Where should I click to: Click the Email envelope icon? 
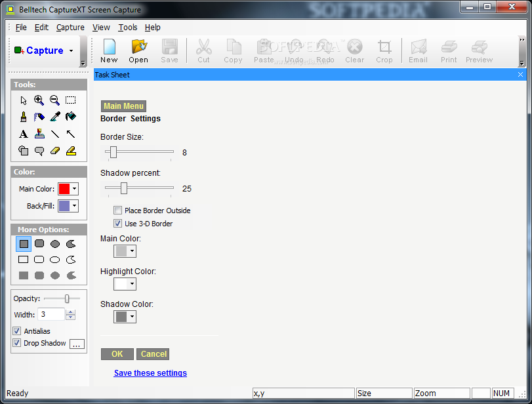[418, 51]
